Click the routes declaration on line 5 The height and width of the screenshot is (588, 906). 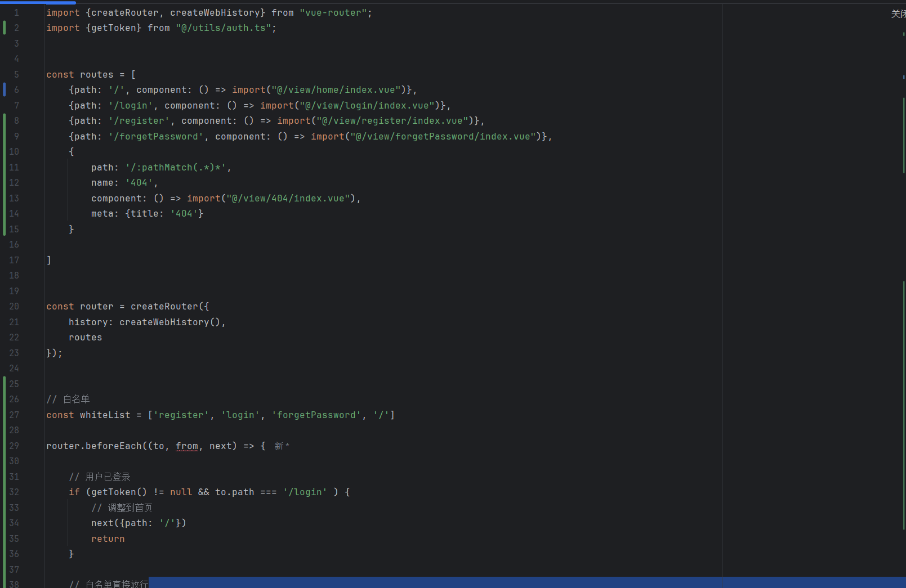(97, 75)
